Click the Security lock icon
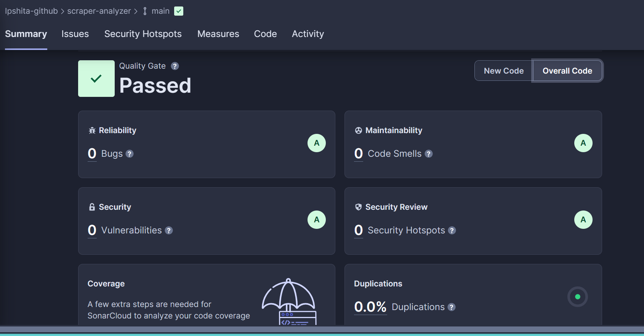 92,207
